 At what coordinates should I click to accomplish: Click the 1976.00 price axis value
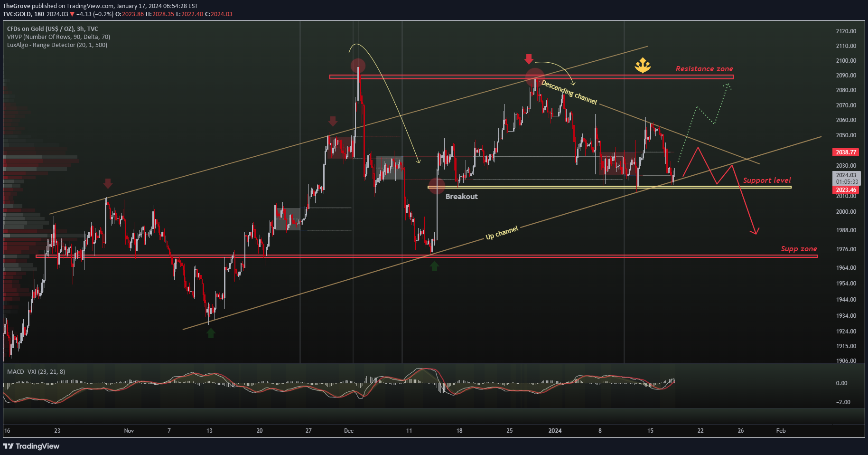pyautogui.click(x=846, y=249)
